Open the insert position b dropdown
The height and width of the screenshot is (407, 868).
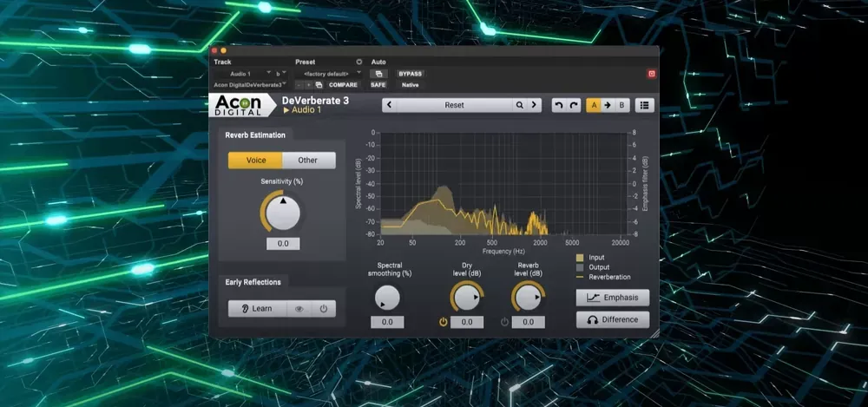click(280, 74)
